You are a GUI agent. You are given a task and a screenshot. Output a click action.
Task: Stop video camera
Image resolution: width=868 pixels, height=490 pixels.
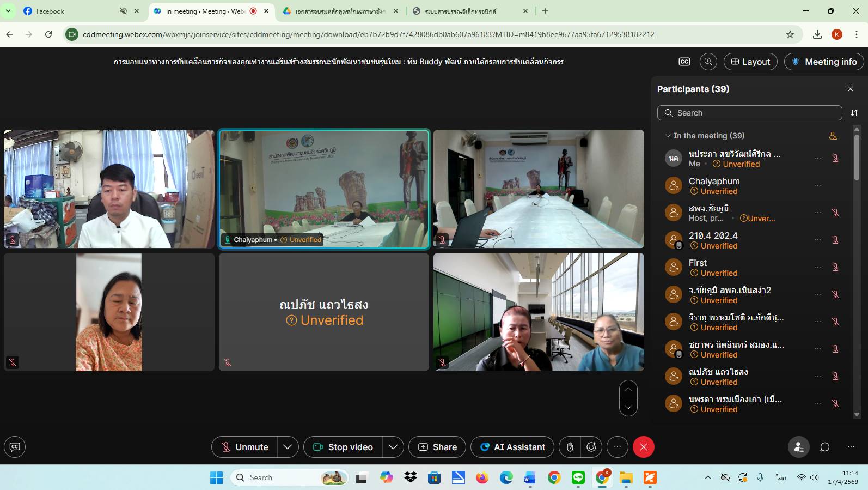(x=343, y=447)
